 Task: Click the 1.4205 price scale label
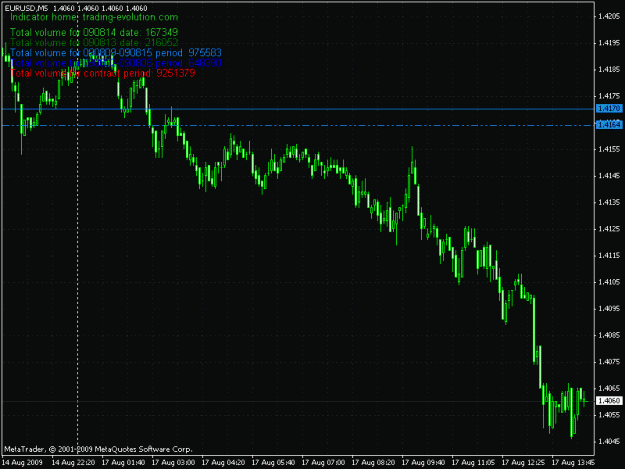click(x=609, y=16)
